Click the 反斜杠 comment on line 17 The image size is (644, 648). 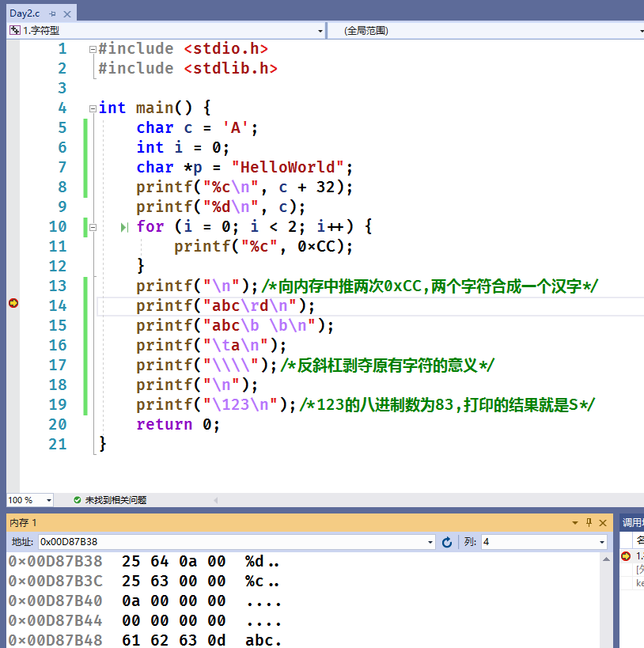click(388, 366)
